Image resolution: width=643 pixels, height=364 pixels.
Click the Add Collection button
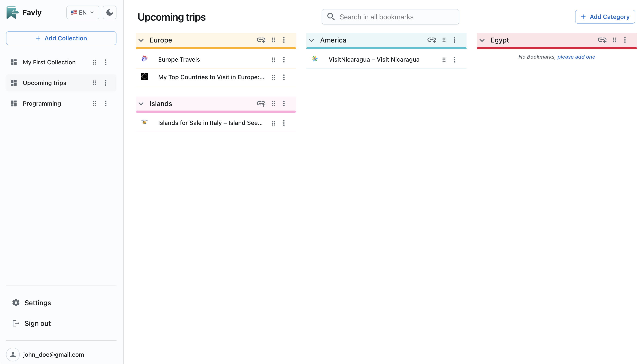pyautogui.click(x=61, y=38)
